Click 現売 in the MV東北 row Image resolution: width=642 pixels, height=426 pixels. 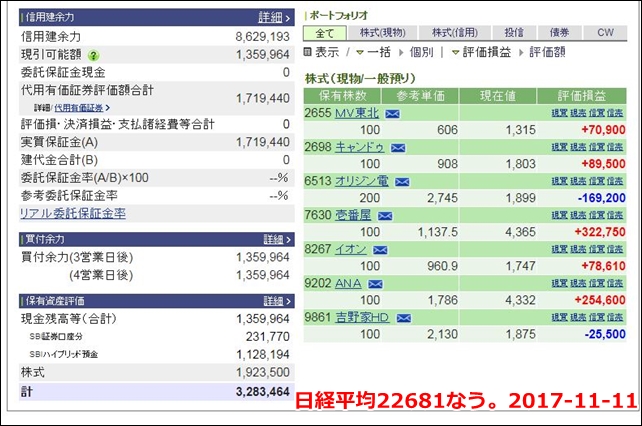tap(578, 113)
